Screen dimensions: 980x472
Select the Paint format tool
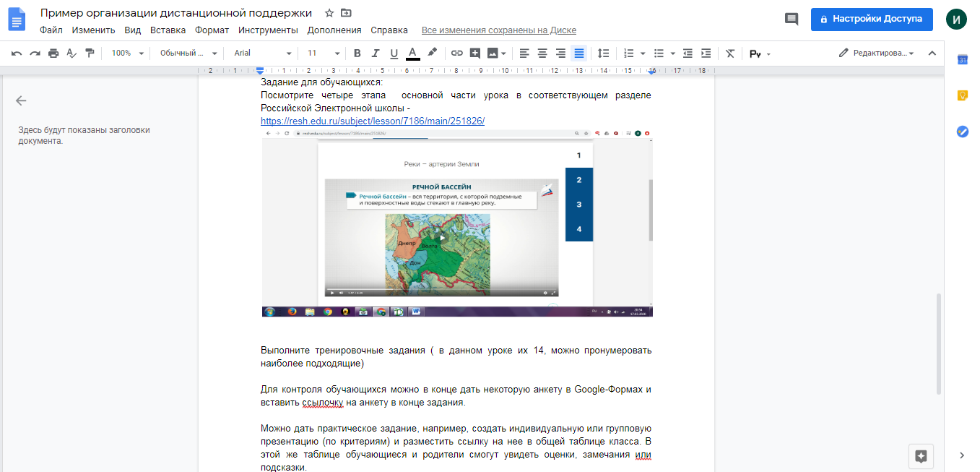coord(90,53)
